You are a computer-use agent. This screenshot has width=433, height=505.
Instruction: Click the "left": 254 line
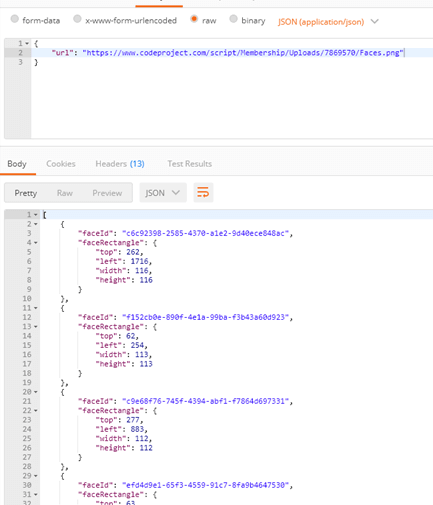[121, 345]
